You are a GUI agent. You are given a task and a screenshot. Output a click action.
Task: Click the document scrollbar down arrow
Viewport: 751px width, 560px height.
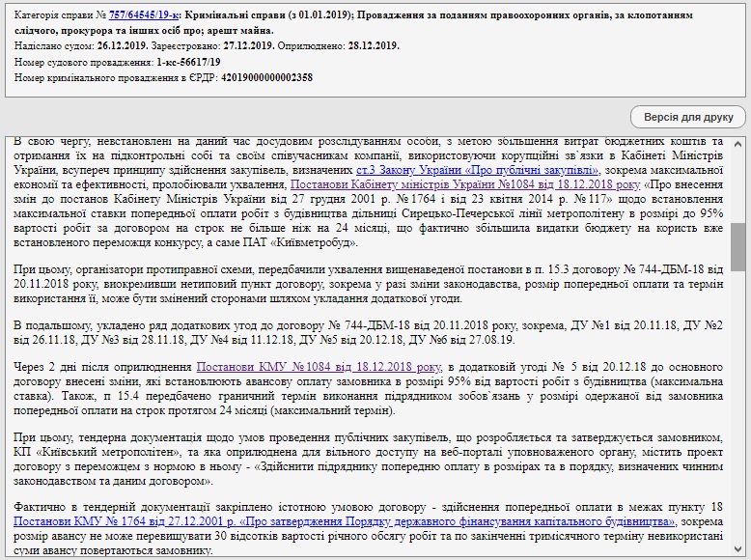[x=738, y=551]
